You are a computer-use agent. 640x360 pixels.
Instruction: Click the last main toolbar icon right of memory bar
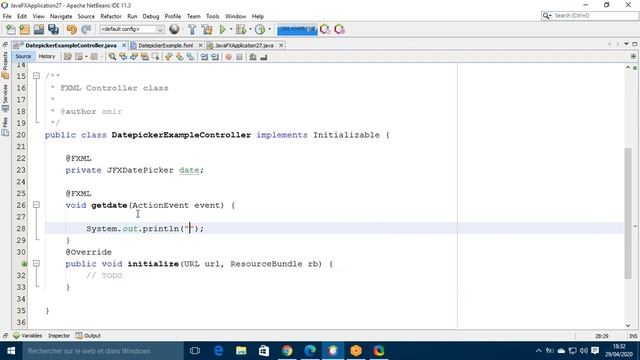[x=339, y=29]
